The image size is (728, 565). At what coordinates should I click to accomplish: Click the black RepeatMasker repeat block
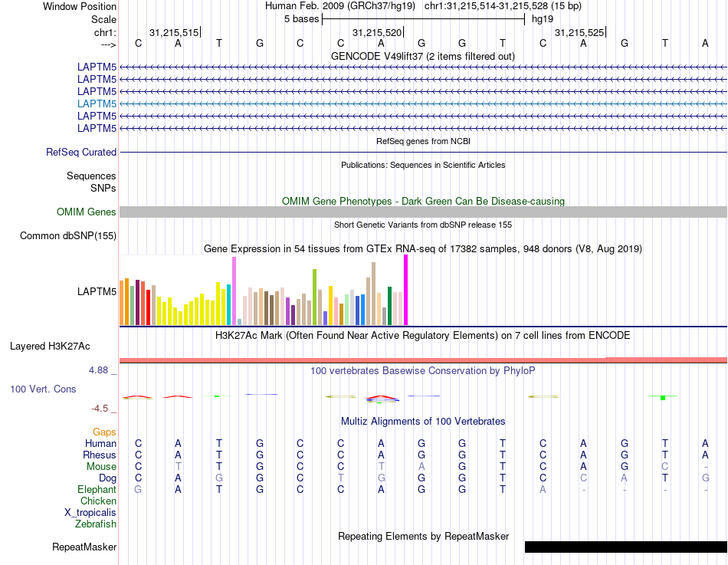[x=626, y=547]
